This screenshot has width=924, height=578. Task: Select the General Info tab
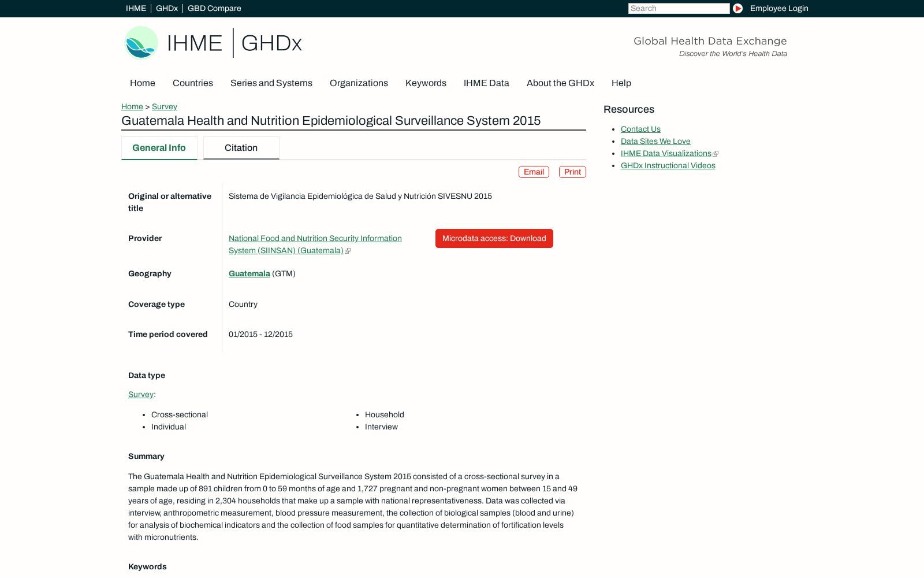click(159, 148)
